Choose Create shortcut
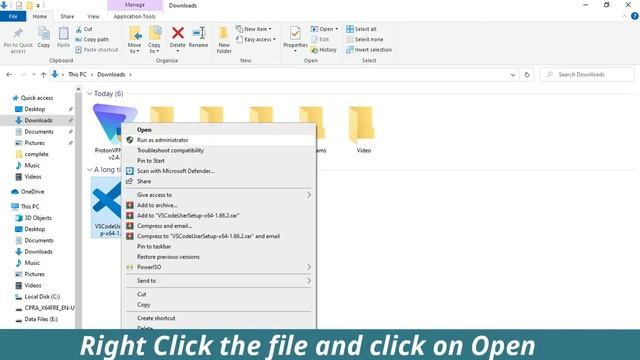This screenshot has width=640, height=360. 220,318
